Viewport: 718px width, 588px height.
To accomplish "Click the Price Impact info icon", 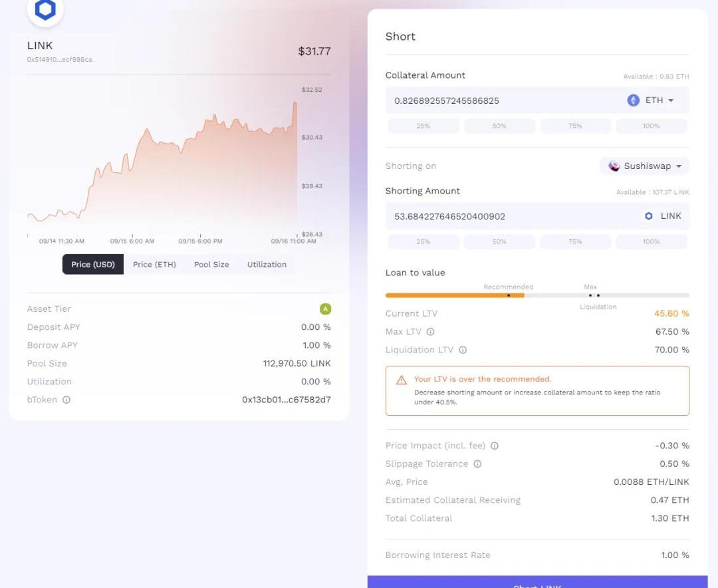I will [x=495, y=446].
